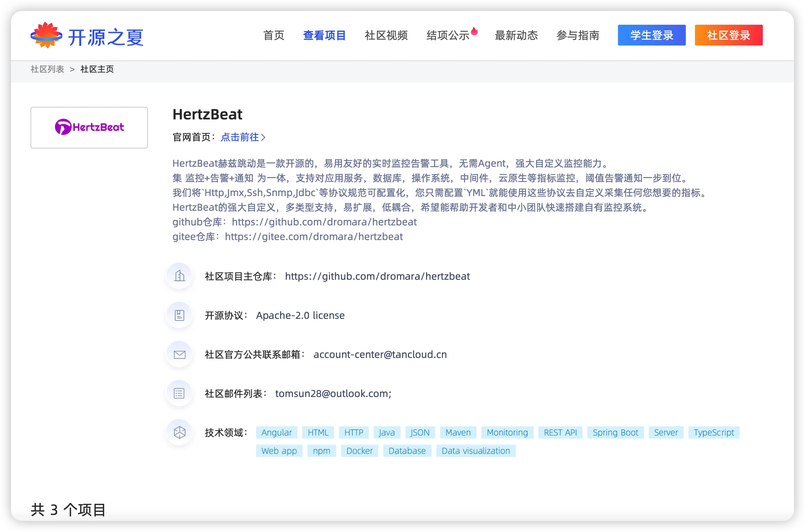Select the Spring Boot technology tag
This screenshot has height=532, width=805.
pos(615,432)
